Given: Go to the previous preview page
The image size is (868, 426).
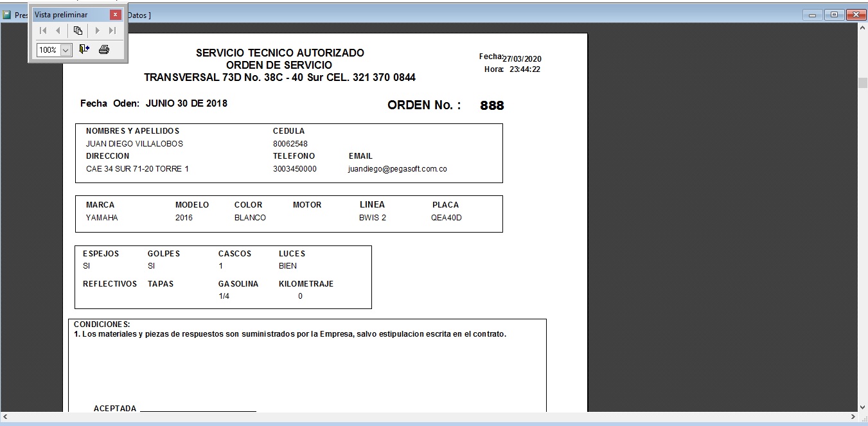Looking at the screenshot, I should (58, 30).
